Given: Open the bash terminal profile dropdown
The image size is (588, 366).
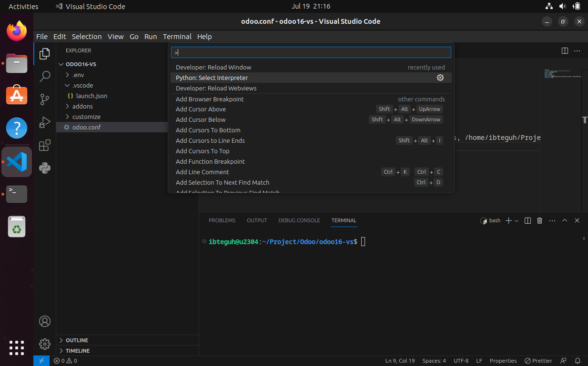Looking at the screenshot, I should [517, 220].
